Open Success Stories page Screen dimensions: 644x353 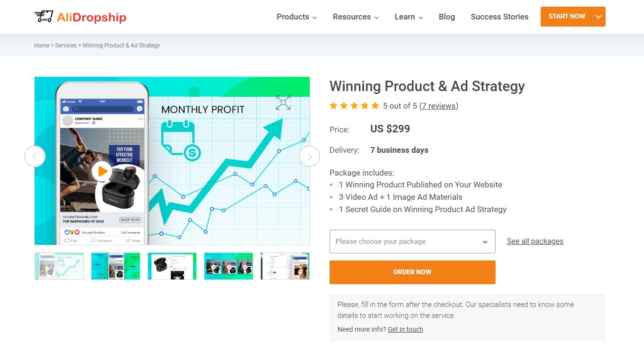coord(499,17)
